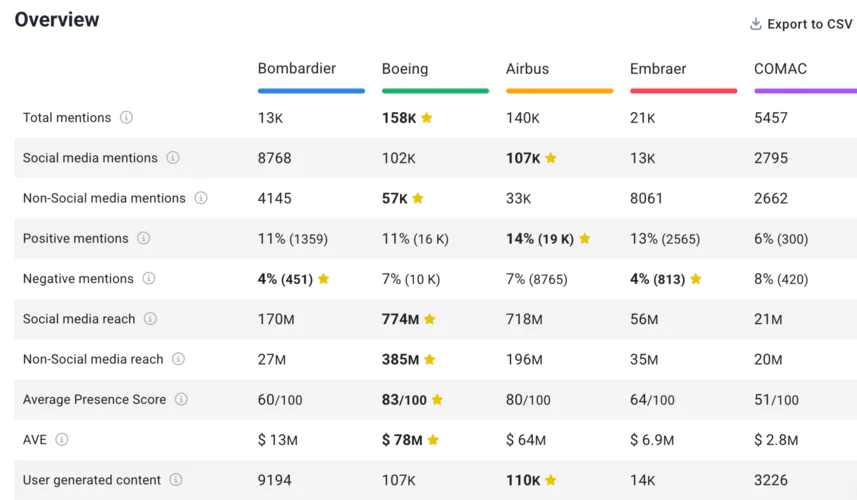
Task: Click the User generated content row label
Action: point(92,480)
